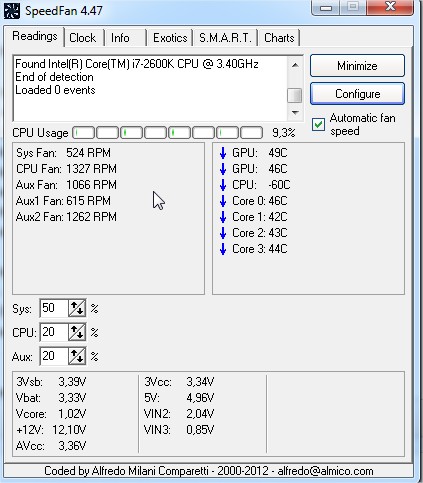Click the CPU usage value 9,3%
Screen dimensions: 423x483
[284, 133]
